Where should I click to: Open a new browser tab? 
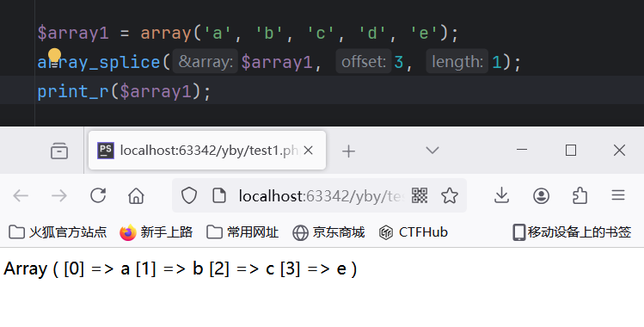click(x=348, y=151)
